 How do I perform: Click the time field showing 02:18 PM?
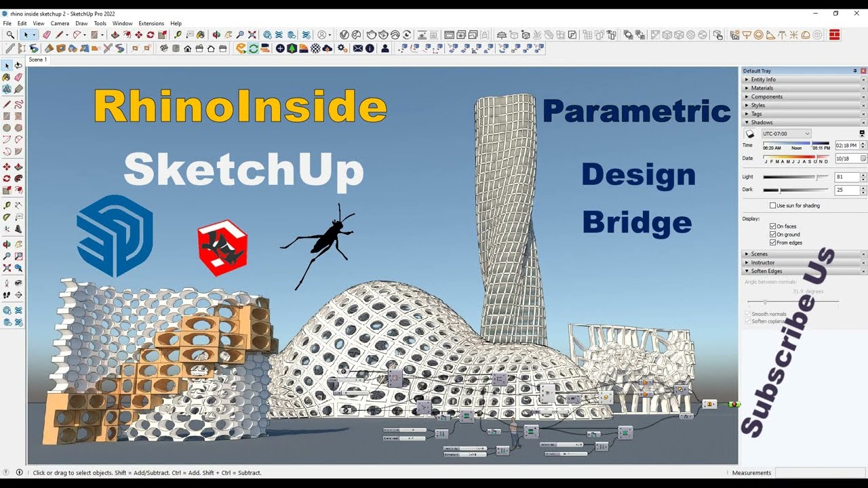(x=847, y=145)
